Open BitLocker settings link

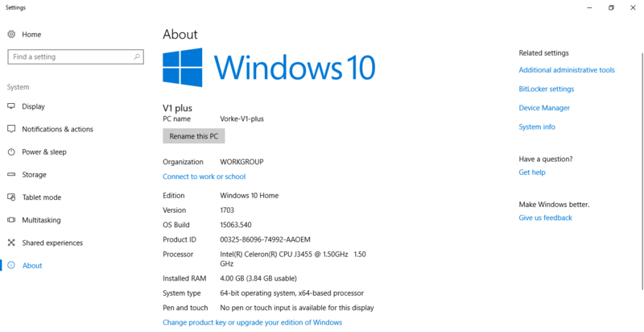click(x=547, y=89)
